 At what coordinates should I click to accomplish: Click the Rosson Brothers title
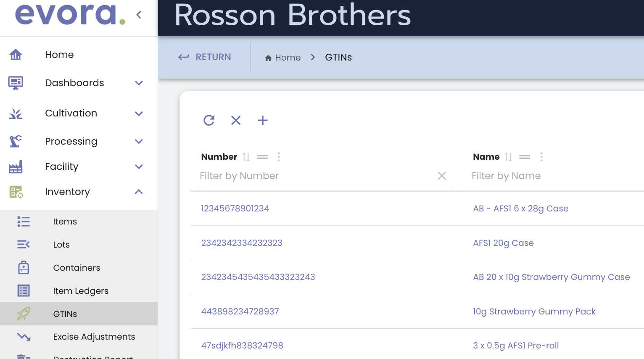(293, 15)
